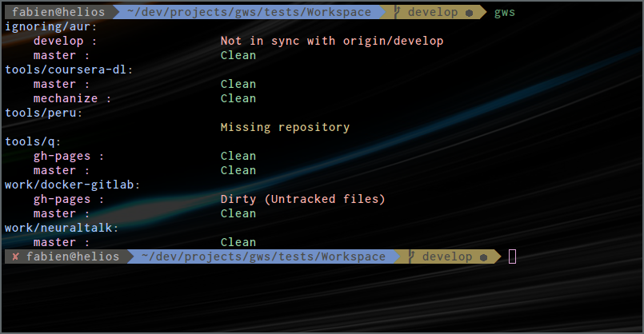Screen dimensions: 644x334
Task: Click the work/neuraltalk repository heading
Action: click(62, 228)
